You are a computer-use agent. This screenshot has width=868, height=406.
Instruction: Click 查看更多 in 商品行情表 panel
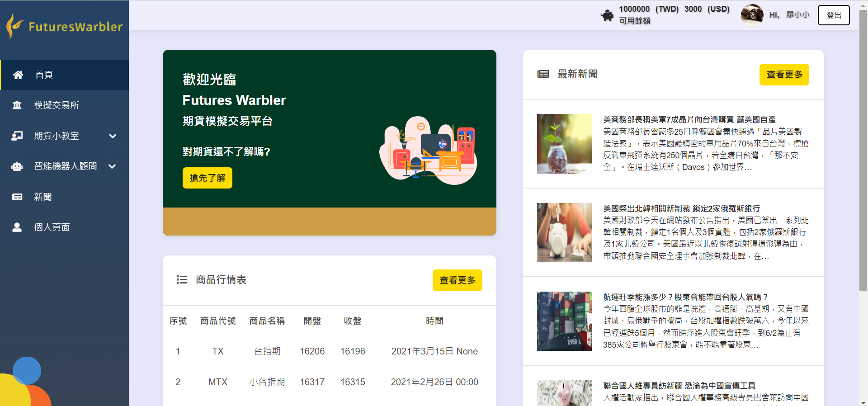coord(457,280)
